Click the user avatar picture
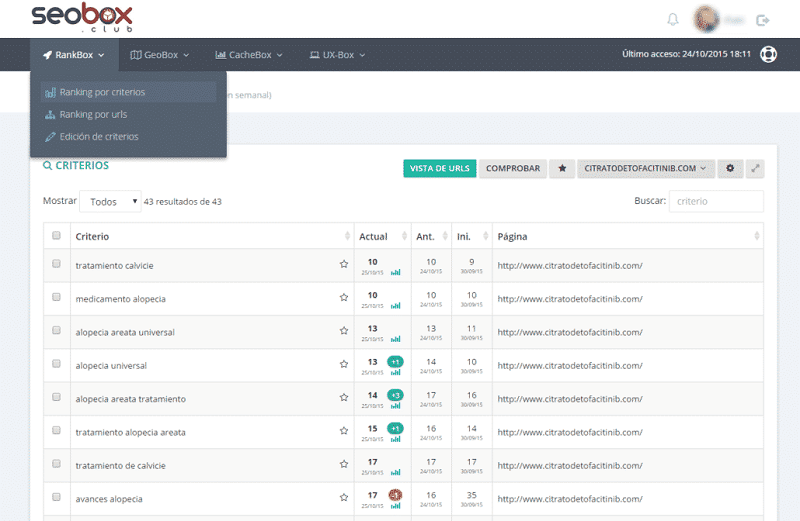 (x=706, y=19)
